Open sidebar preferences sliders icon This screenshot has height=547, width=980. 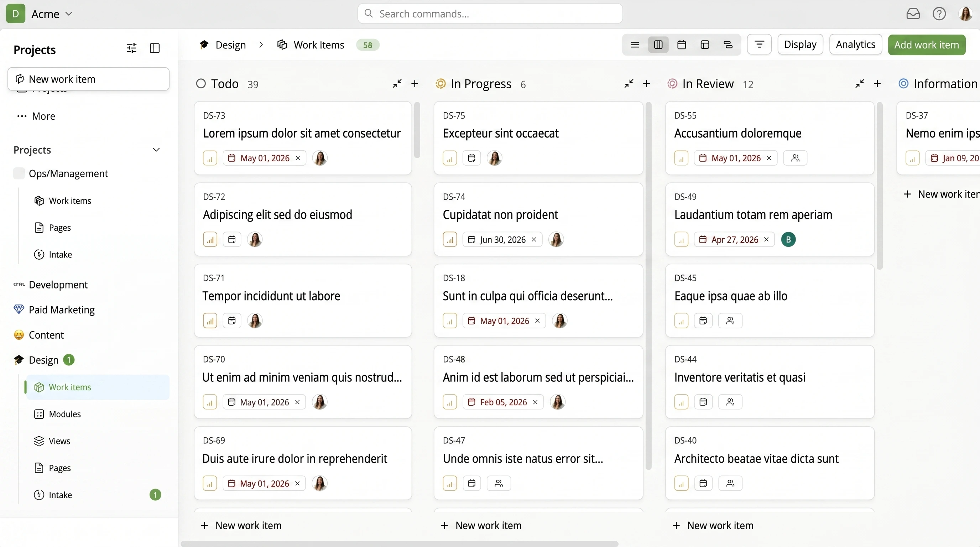point(131,48)
